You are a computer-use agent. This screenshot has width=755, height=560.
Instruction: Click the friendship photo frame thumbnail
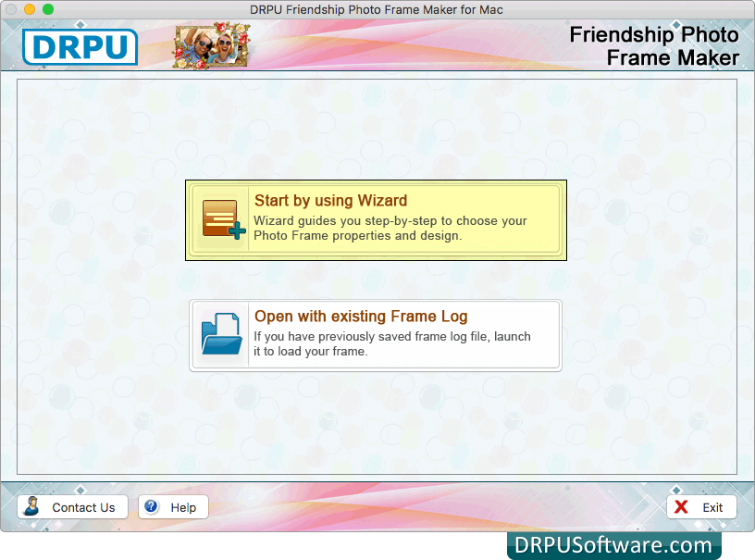click(213, 45)
